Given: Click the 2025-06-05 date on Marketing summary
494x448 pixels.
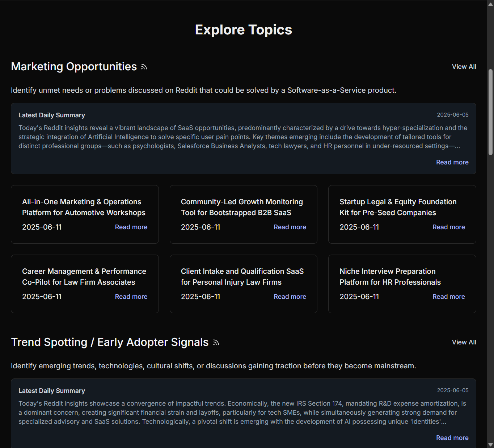Looking at the screenshot, I should 453,115.
